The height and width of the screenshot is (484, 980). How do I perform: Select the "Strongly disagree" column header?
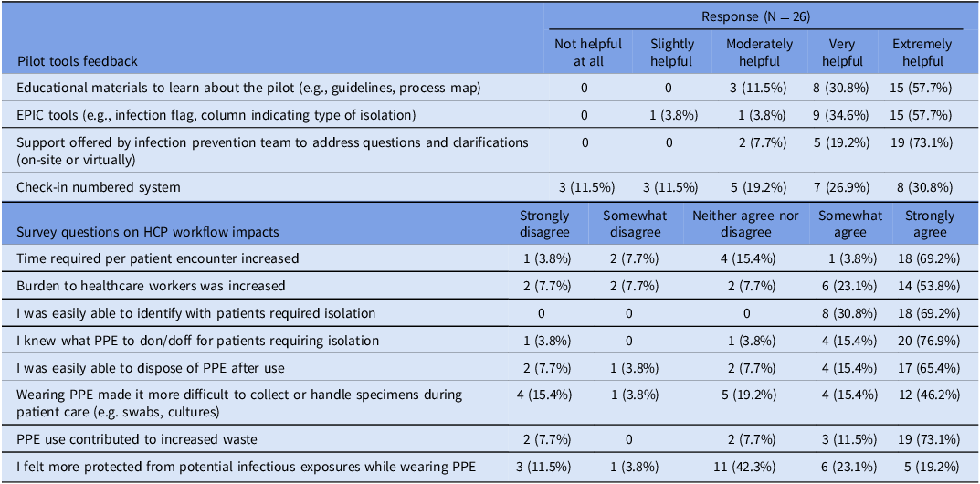tap(544, 224)
